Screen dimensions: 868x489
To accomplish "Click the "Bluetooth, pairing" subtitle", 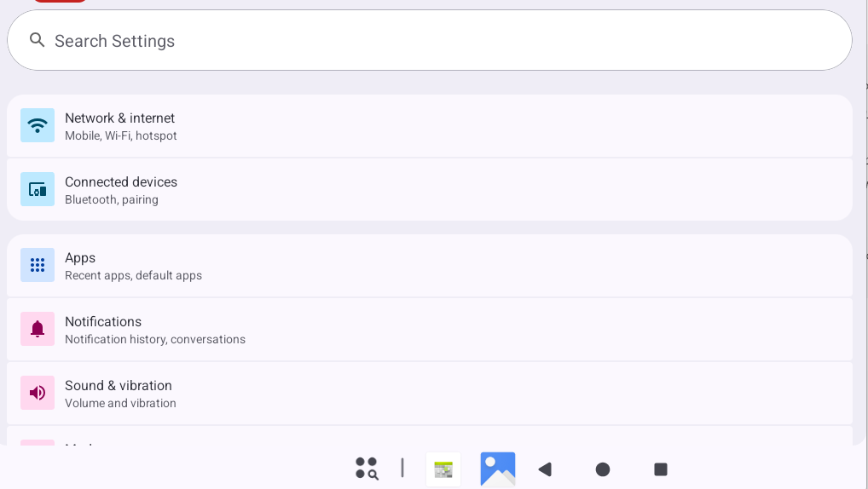I will [111, 199].
